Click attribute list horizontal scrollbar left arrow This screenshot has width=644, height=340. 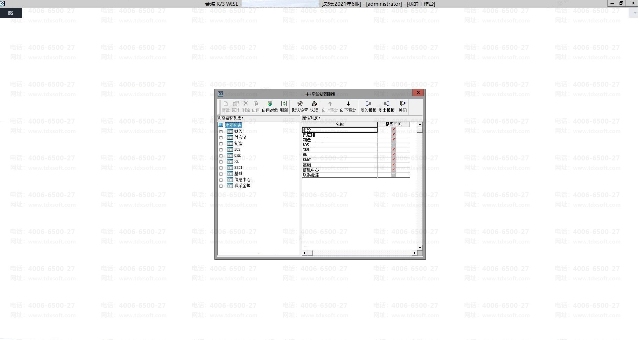pyautogui.click(x=305, y=253)
